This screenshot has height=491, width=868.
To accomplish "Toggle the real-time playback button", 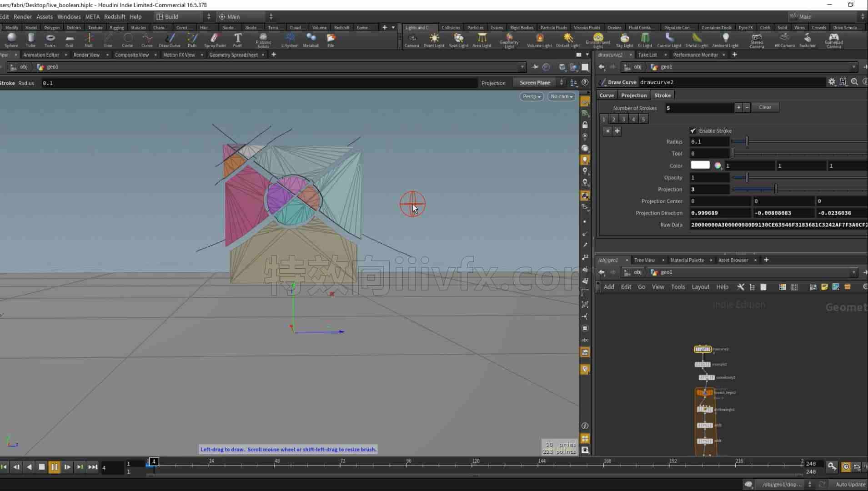I will pos(846,466).
